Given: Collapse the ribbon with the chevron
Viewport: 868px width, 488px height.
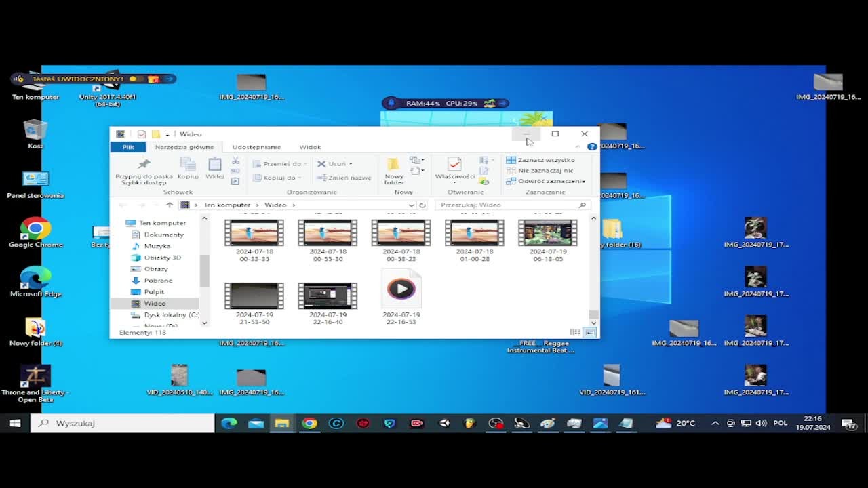Looking at the screenshot, I should point(578,146).
